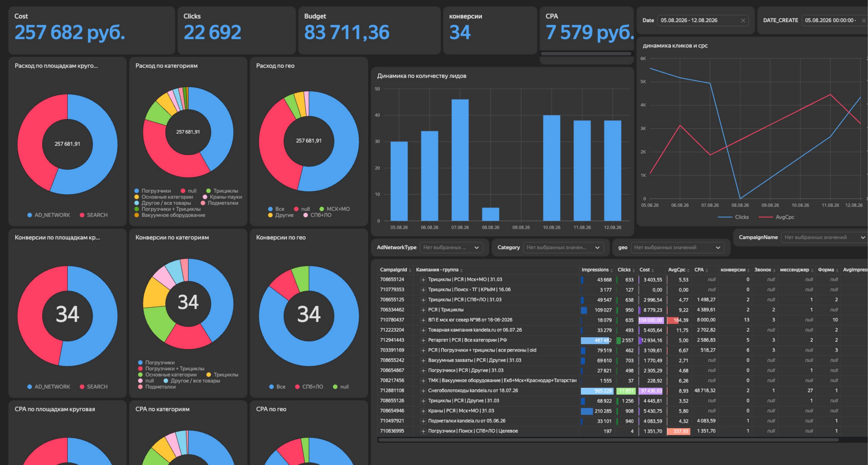
Task: Expand the Снегоболотоходы kandela.ru campaign row
Action: pyautogui.click(x=423, y=391)
